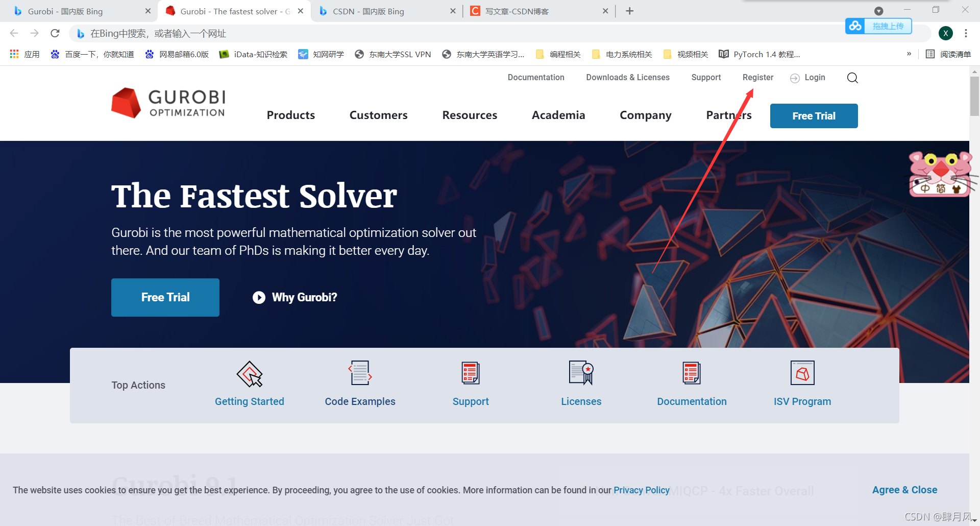The image size is (980, 526).
Task: Expand the 电力系统相关 bookmark folder
Action: (x=622, y=54)
